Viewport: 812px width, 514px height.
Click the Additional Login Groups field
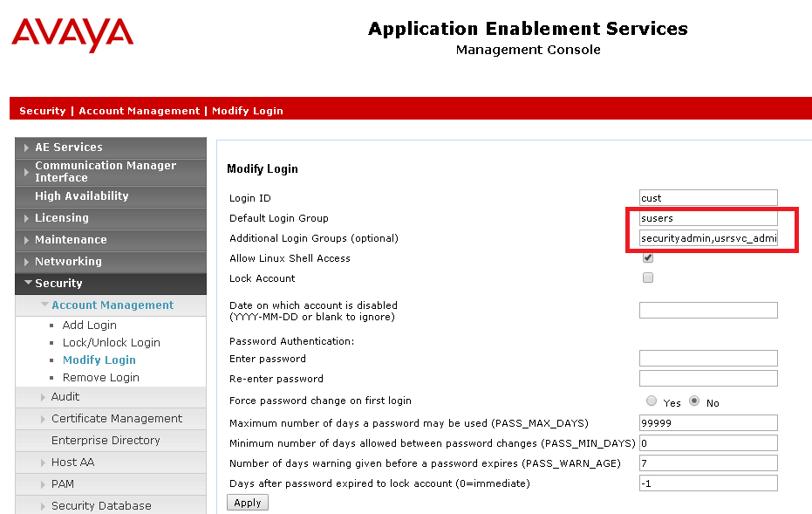point(708,238)
